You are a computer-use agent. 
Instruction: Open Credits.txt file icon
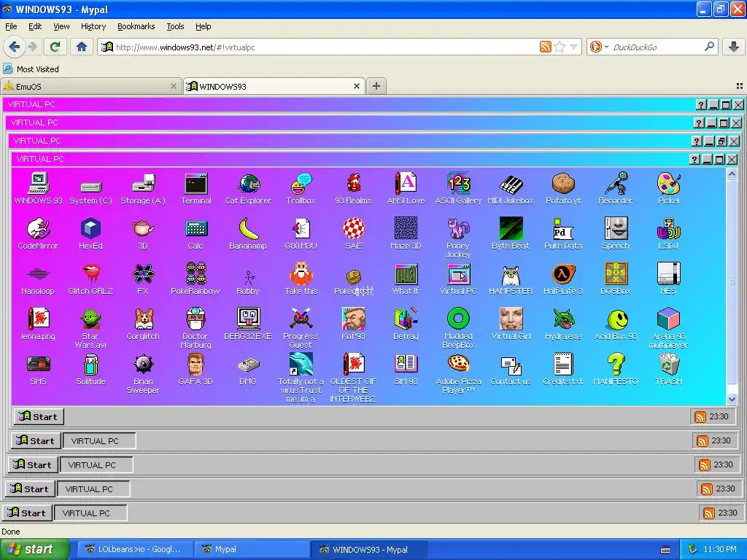point(563,370)
